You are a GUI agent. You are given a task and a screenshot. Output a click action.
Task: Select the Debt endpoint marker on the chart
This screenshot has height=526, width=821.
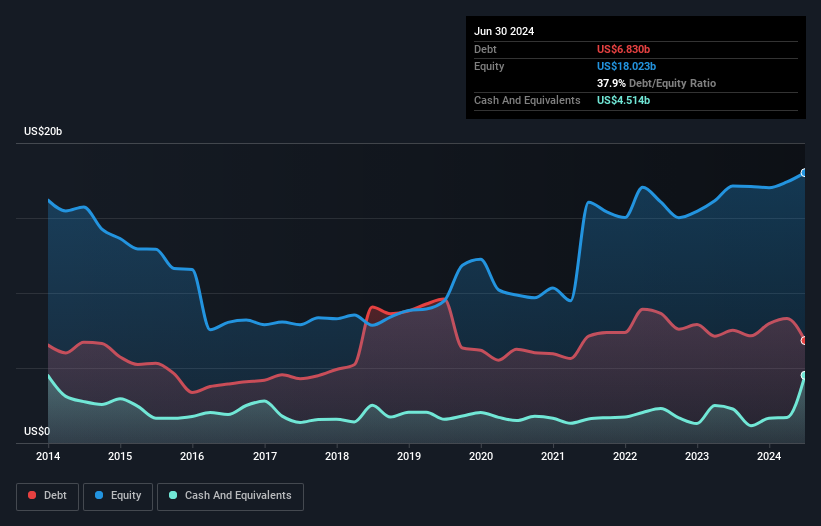pos(804,341)
